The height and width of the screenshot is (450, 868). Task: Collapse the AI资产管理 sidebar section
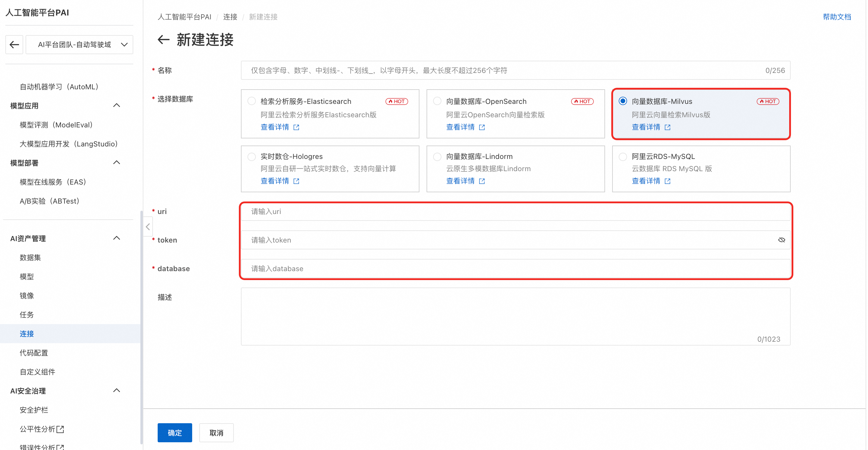tap(117, 238)
